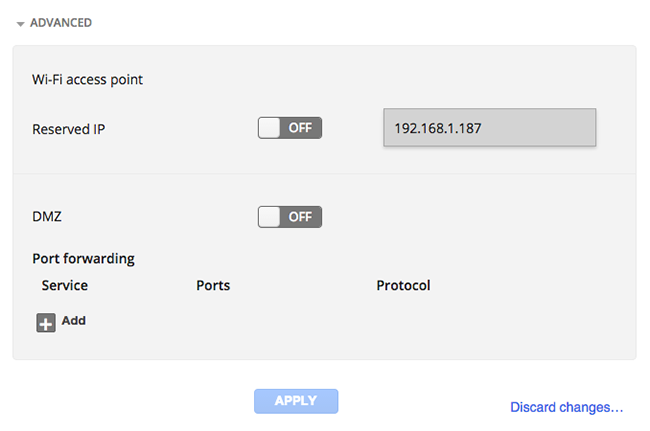Click the white knob of the DMZ switch
This screenshot has height=431, width=650.
269,217
